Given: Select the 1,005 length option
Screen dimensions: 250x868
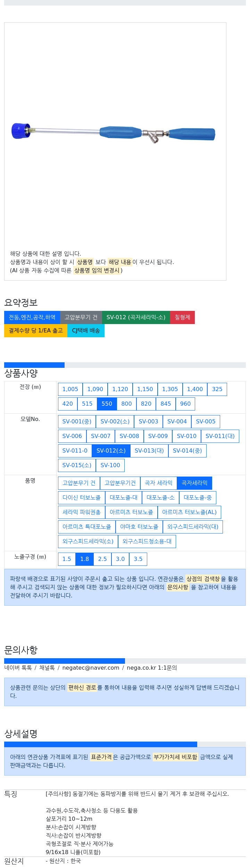Looking at the screenshot, I should [70, 389].
